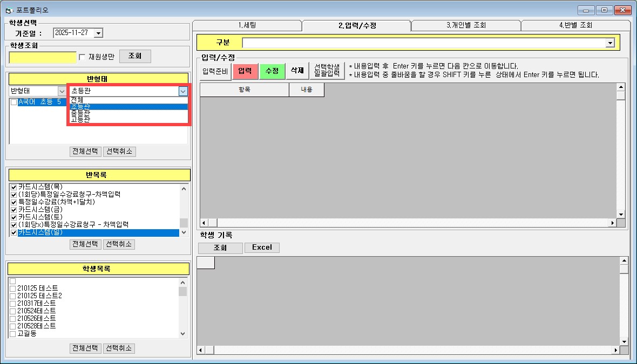Click 학생목록 list scrollbar down arrow
This screenshot has height=364, width=637.
click(182, 334)
